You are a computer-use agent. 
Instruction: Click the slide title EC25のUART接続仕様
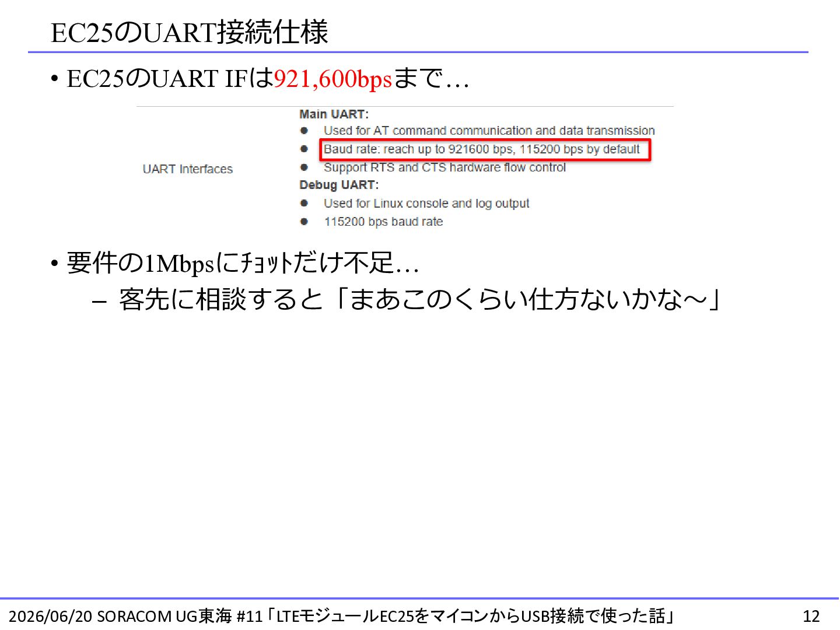pos(190,32)
